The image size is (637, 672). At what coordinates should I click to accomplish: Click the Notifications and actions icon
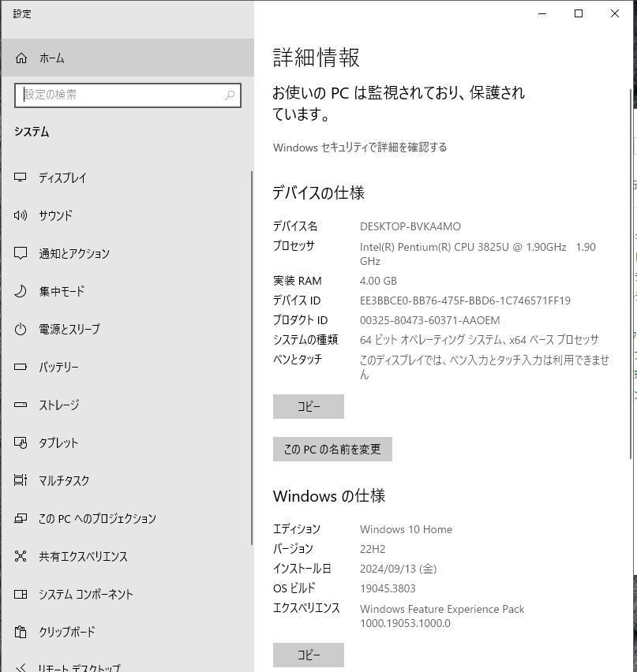21,253
